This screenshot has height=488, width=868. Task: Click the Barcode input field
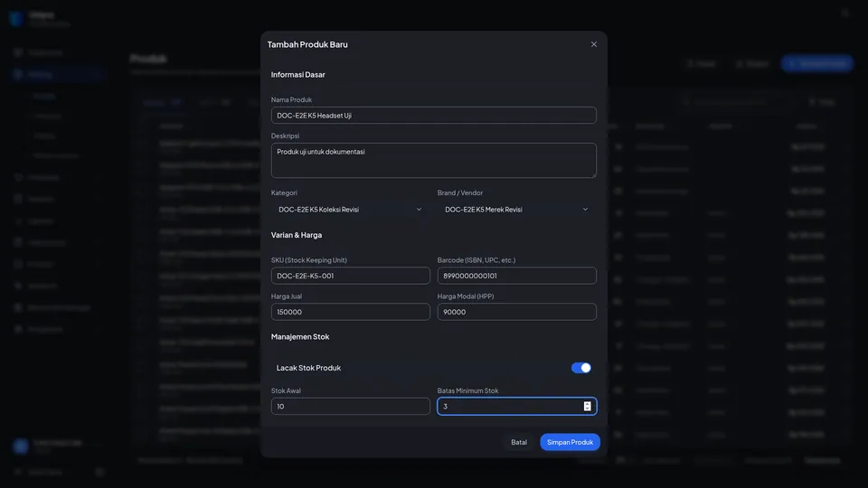[516, 276]
